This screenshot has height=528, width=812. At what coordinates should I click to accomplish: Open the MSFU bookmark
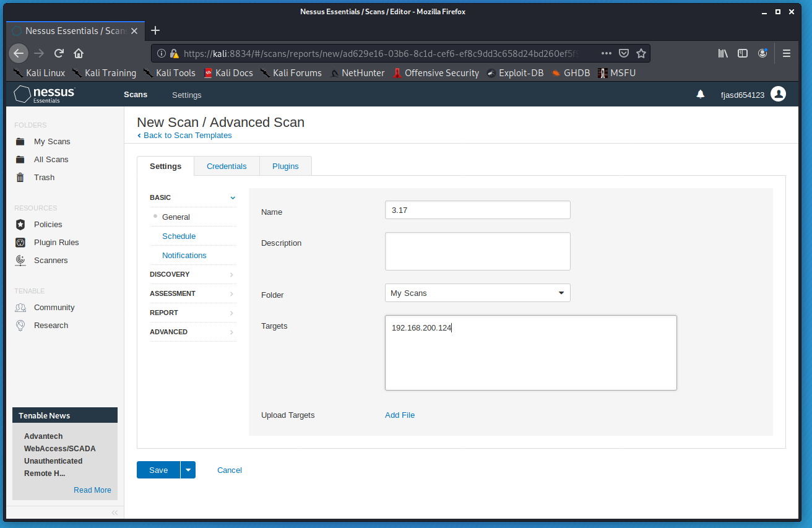(617, 73)
